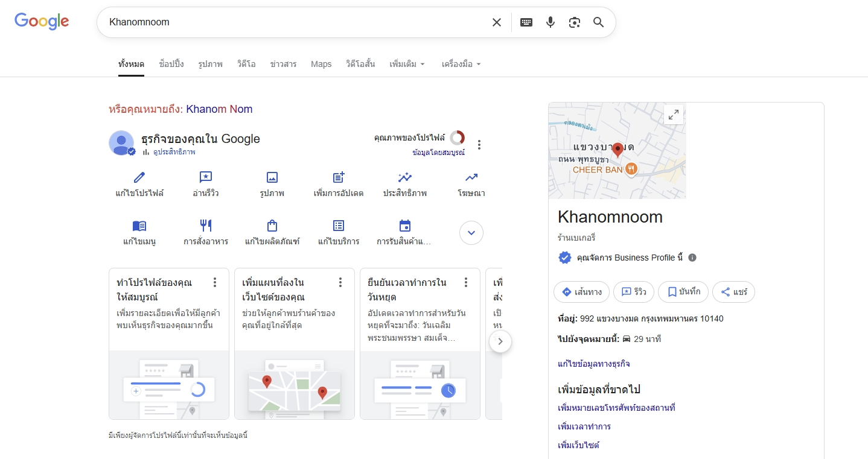Image resolution: width=868 pixels, height=459 pixels.
Task: Switch to the วิดีโอสั้น short videos tab
Action: 360,64
